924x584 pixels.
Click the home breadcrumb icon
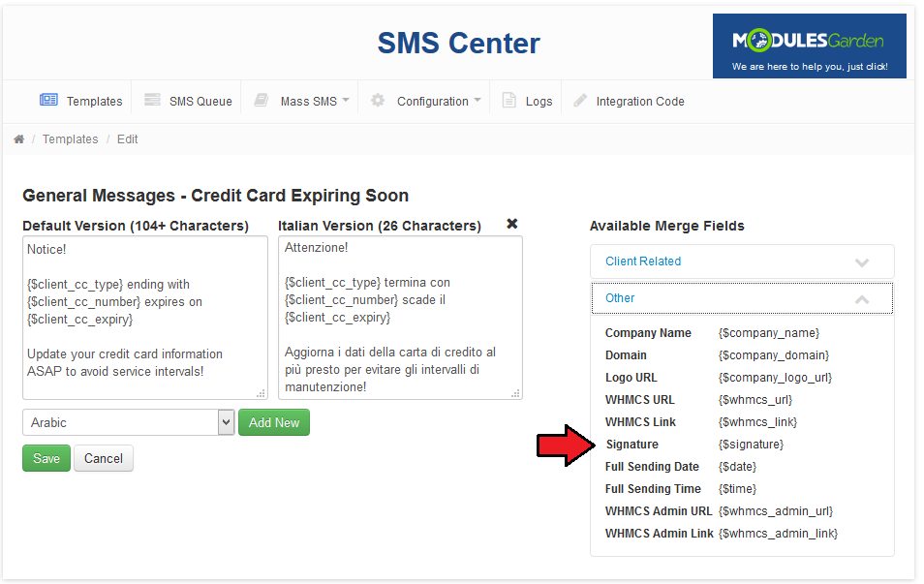pos(18,139)
